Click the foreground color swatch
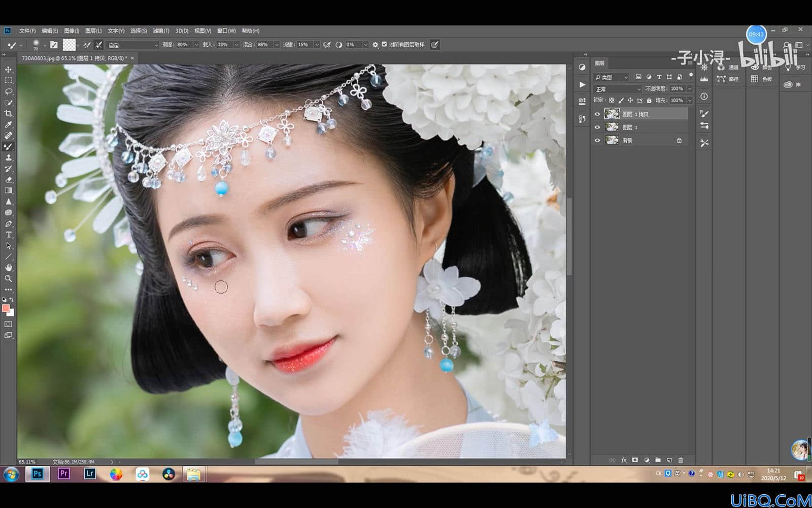Screen dimensions: 812x508 point(6,308)
